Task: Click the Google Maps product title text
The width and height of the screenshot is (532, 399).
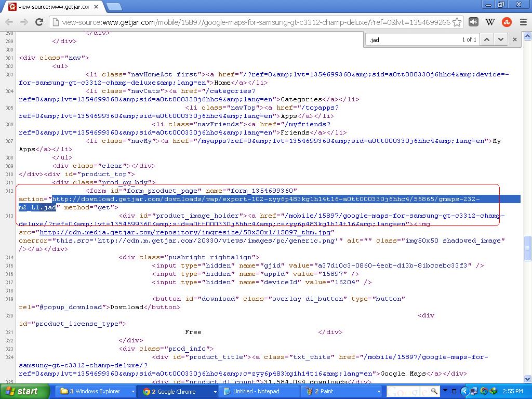Action: tap(403, 374)
